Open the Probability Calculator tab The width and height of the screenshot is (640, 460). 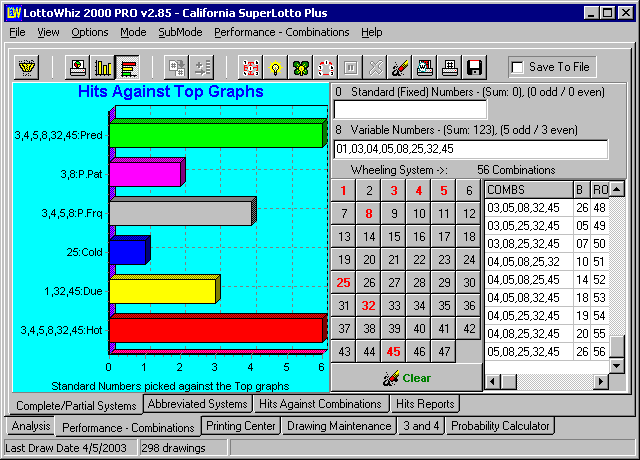(500, 426)
